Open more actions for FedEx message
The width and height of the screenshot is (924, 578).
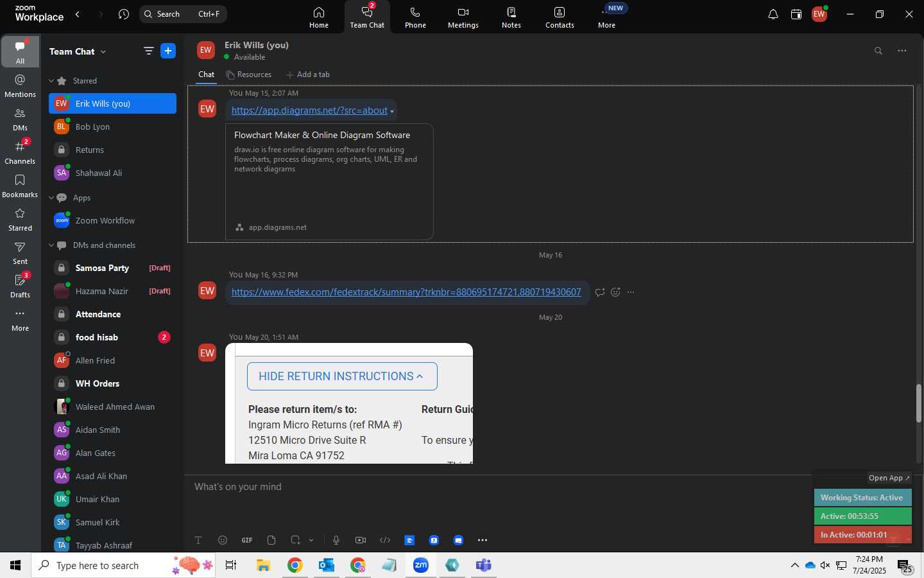(631, 292)
